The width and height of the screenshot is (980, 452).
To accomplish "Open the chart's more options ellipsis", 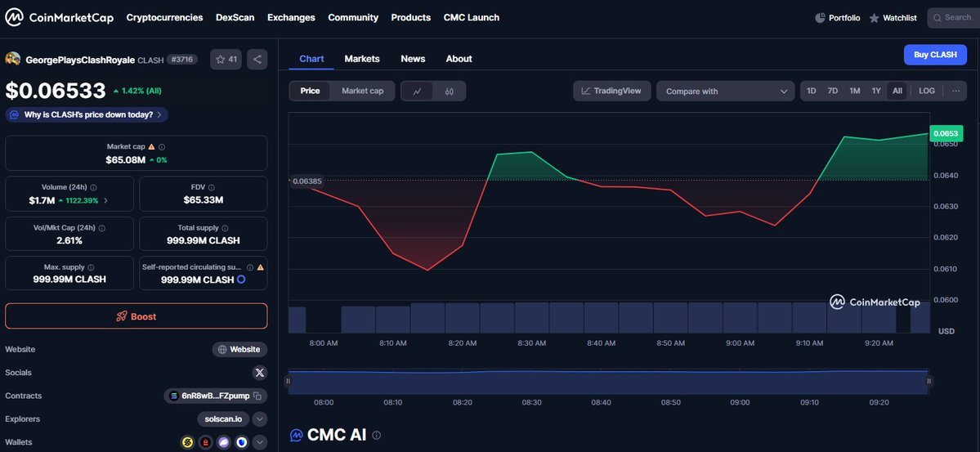I will click(x=955, y=91).
